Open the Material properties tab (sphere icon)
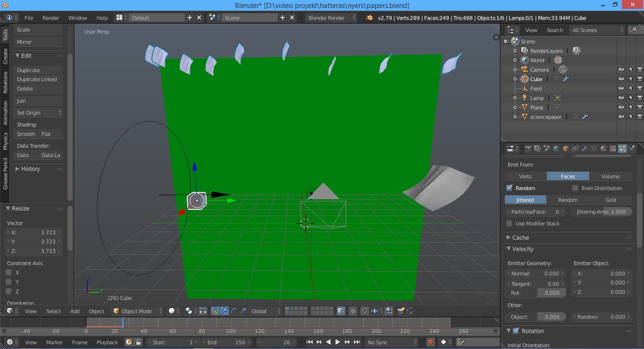644x349 pixels. pyautogui.click(x=603, y=149)
